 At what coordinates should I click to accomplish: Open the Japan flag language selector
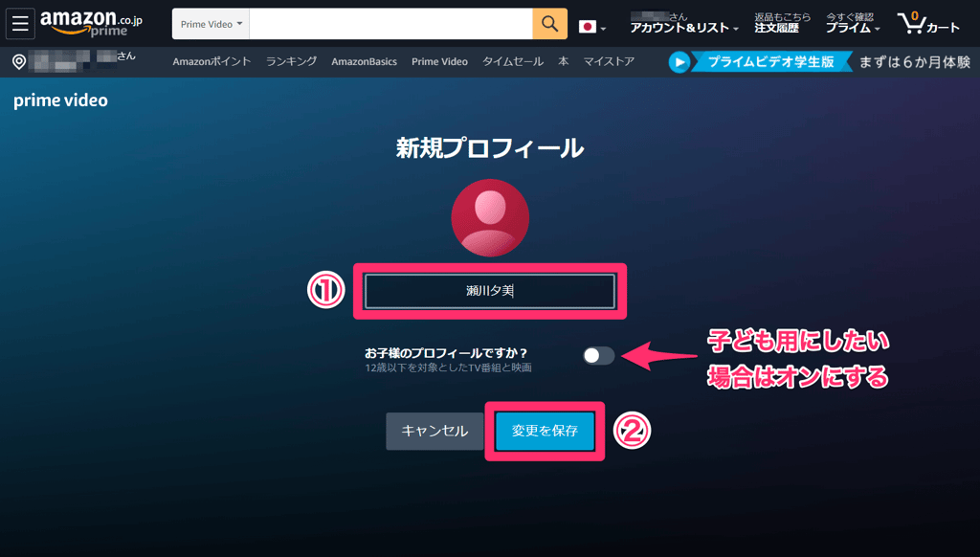(591, 27)
